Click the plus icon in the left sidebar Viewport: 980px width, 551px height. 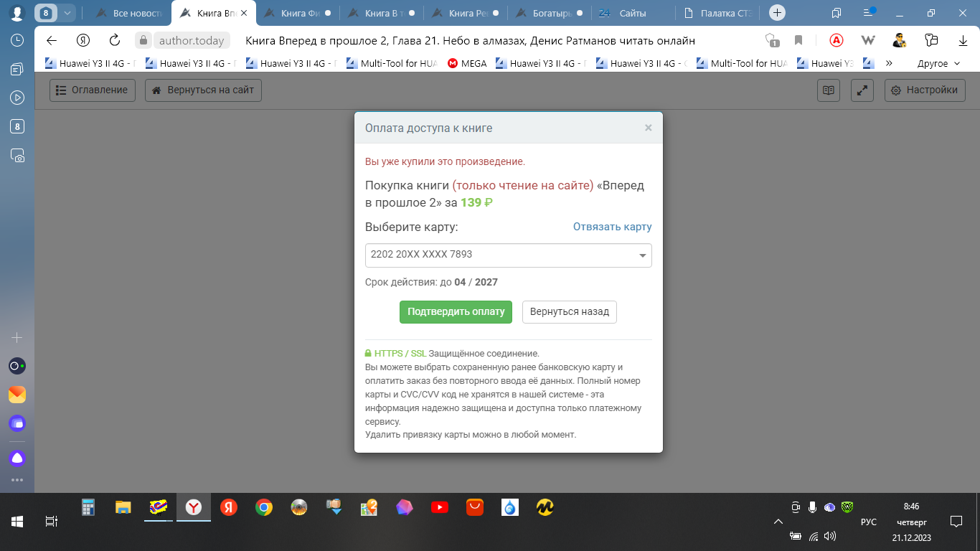17,337
